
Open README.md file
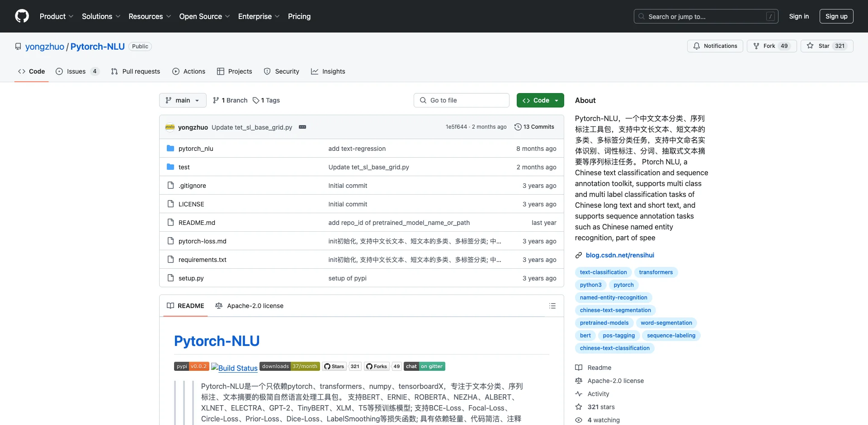pyautogui.click(x=197, y=223)
